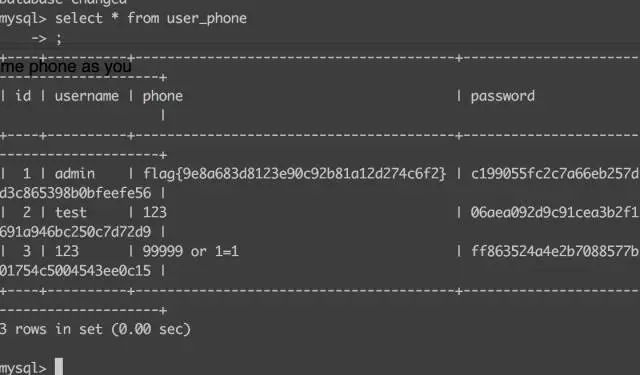Viewport: 640px width, 375px height.
Task: Click the password hash starting c199055fc2c7
Action: click(x=555, y=174)
